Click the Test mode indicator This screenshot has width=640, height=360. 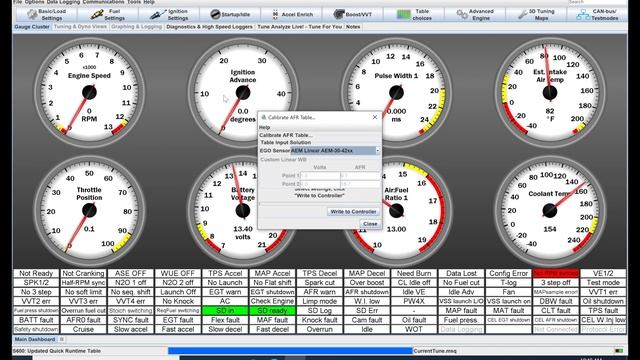pyautogui.click(x=603, y=282)
